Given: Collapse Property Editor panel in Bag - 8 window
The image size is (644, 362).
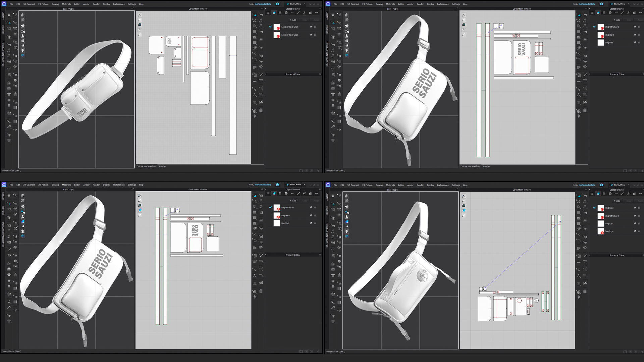Looking at the screenshot, I should pyautogui.click(x=590, y=255).
